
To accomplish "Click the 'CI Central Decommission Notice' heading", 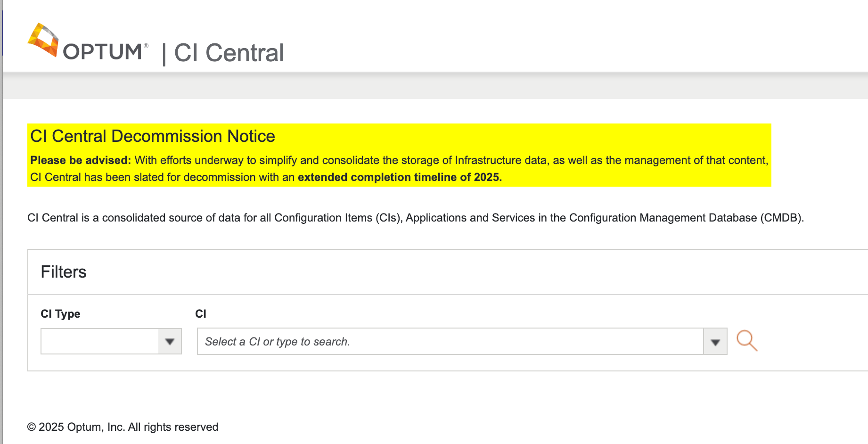I will [x=153, y=136].
